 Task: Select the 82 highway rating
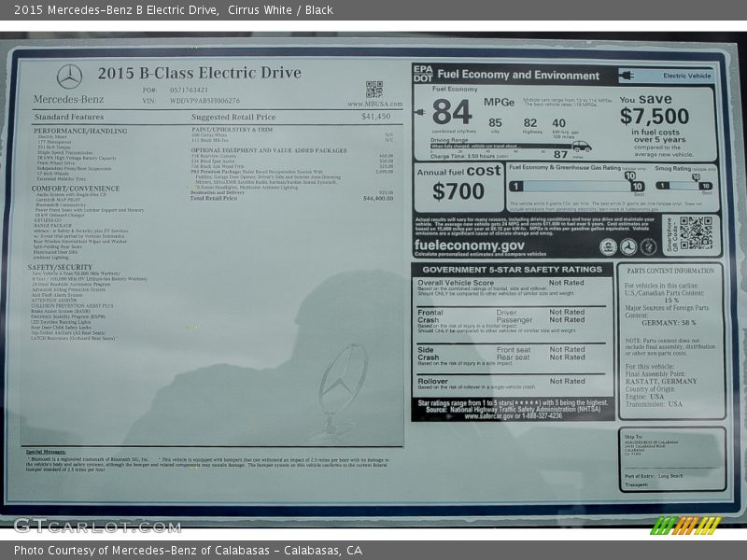pyautogui.click(x=530, y=123)
